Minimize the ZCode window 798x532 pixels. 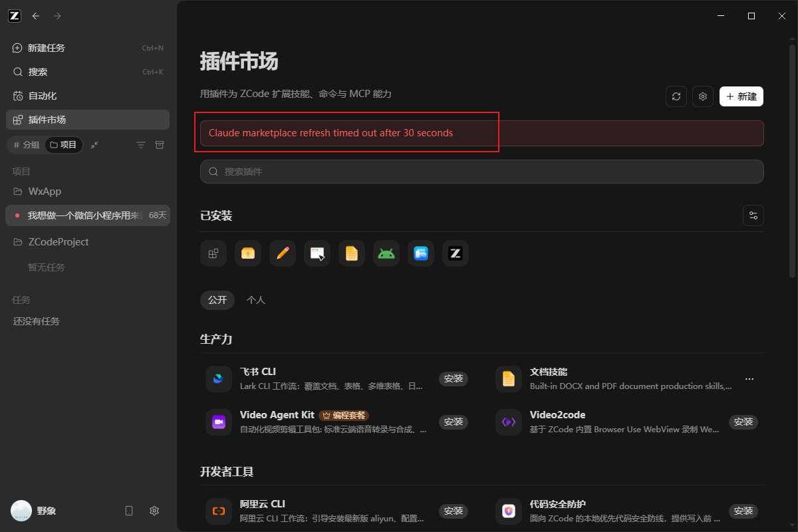pos(720,16)
